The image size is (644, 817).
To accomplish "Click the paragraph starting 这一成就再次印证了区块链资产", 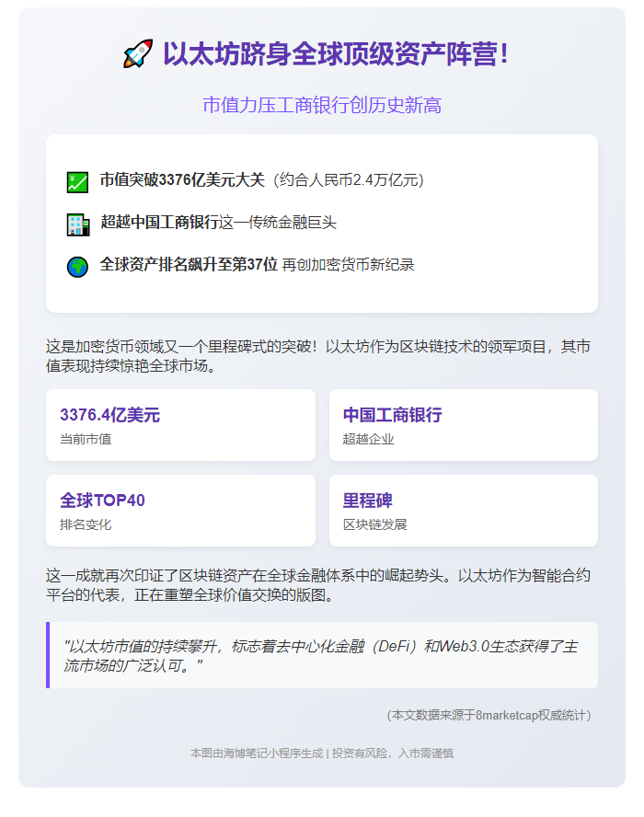I will 317,585.
